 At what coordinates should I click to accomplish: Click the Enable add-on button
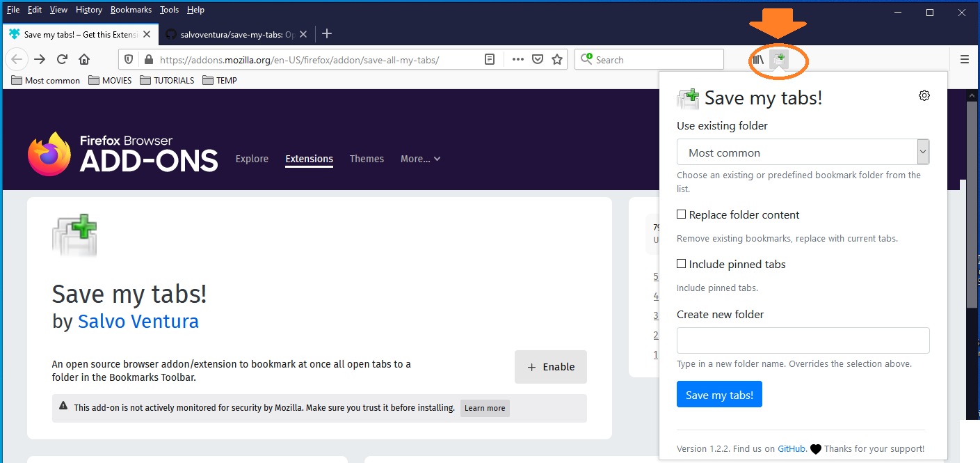point(551,367)
